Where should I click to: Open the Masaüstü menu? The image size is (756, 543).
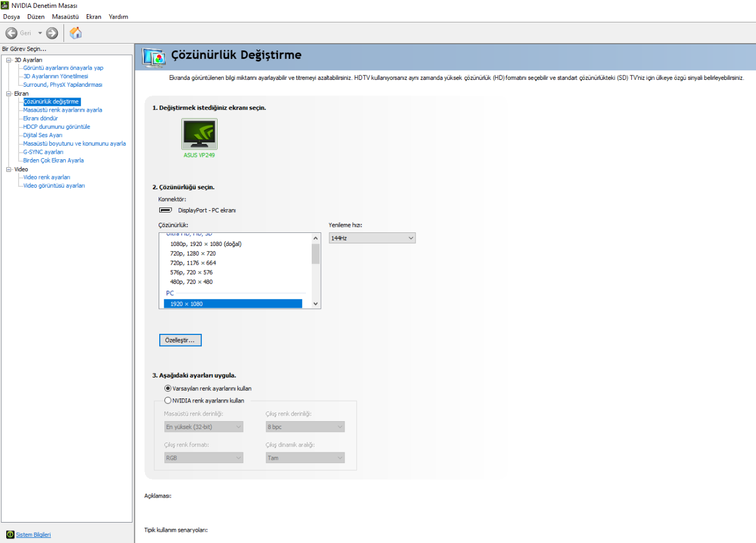65,16
